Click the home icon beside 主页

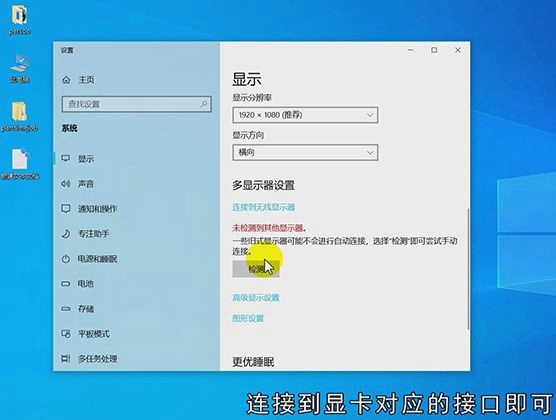(66, 80)
